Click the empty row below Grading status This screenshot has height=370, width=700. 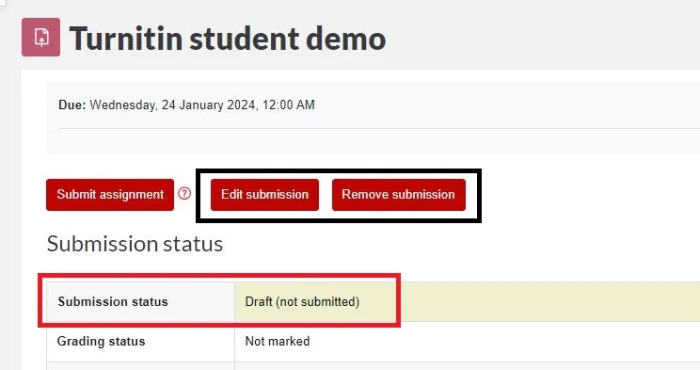(373, 366)
